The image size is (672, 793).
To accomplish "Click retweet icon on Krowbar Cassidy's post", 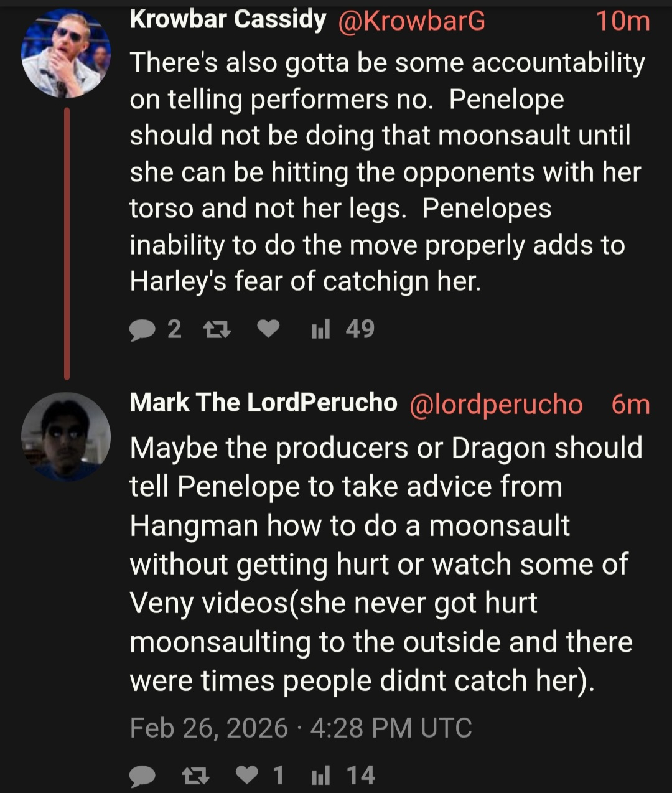I will (218, 330).
